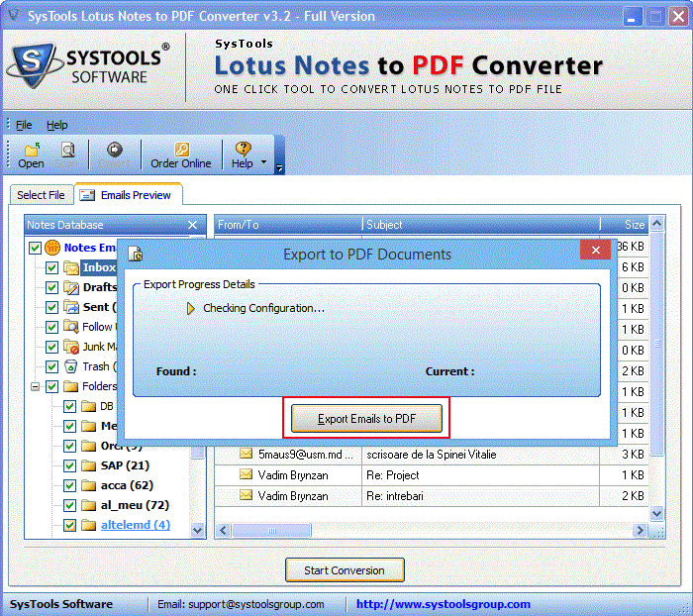Click the Export Emails to PDF button
Screen dimensions: 693x616
click(x=366, y=418)
